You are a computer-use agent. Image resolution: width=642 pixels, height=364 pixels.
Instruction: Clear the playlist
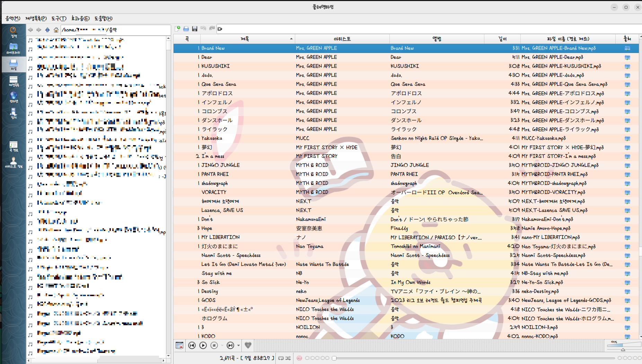pyautogui.click(x=179, y=345)
